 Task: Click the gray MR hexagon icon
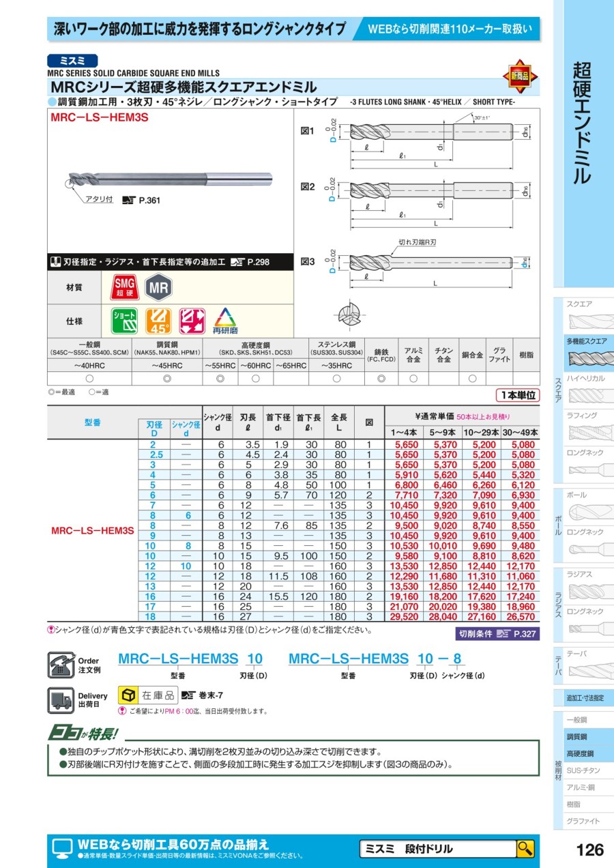[159, 287]
